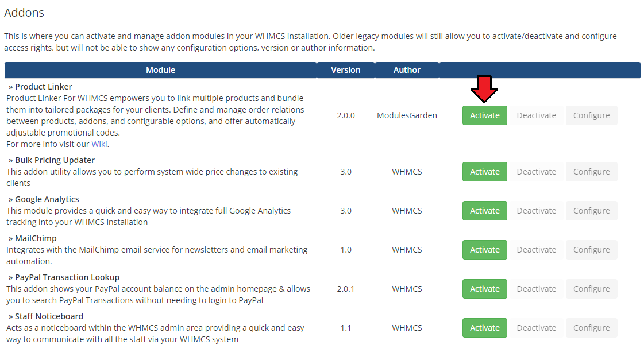The width and height of the screenshot is (644, 360).
Task: Click Deactivate for Bulk Pricing Updater
Action: tap(537, 172)
